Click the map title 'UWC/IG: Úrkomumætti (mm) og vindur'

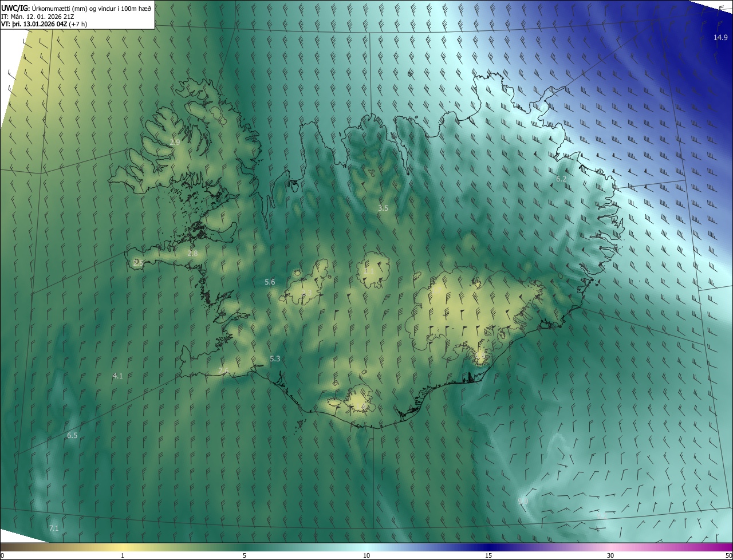76,7
